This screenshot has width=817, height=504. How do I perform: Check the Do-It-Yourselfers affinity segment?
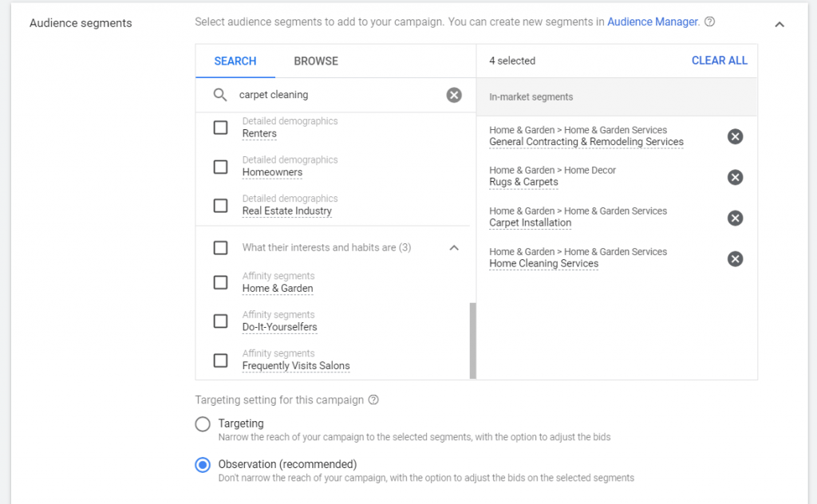pos(220,321)
